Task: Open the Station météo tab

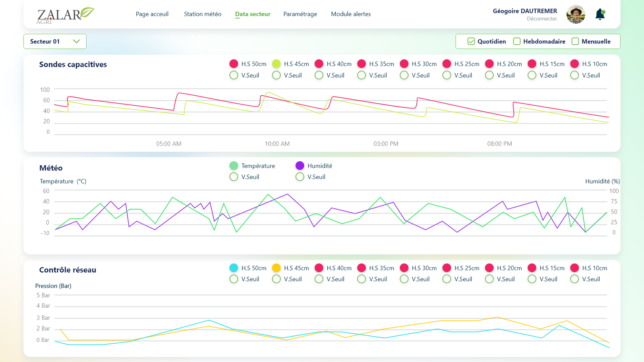Action: tap(202, 14)
